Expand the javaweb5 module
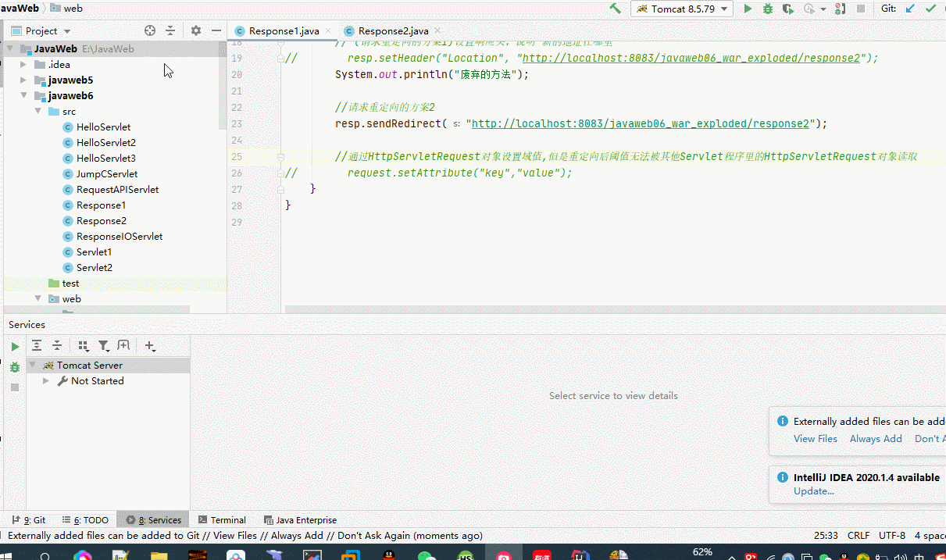The image size is (946, 560). tap(23, 80)
